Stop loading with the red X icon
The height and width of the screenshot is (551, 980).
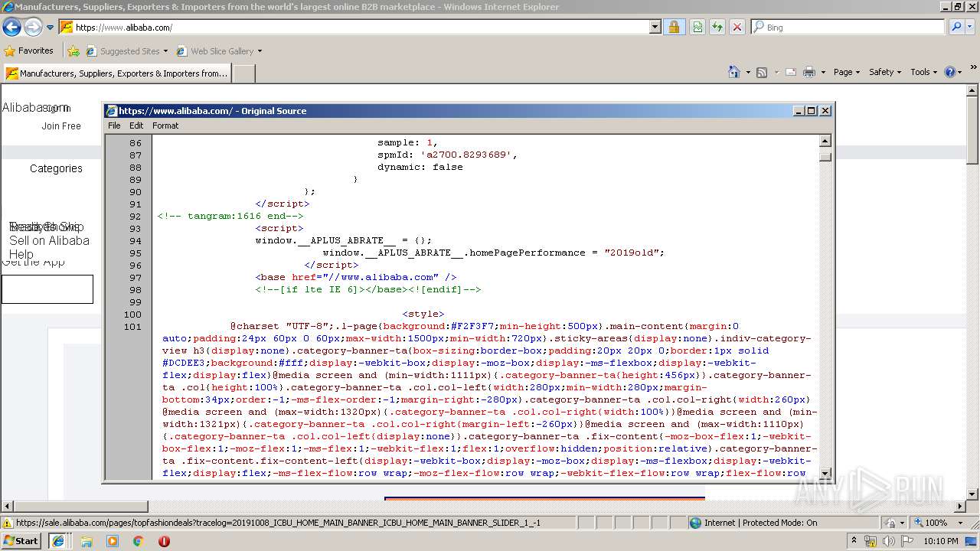pyautogui.click(x=737, y=28)
